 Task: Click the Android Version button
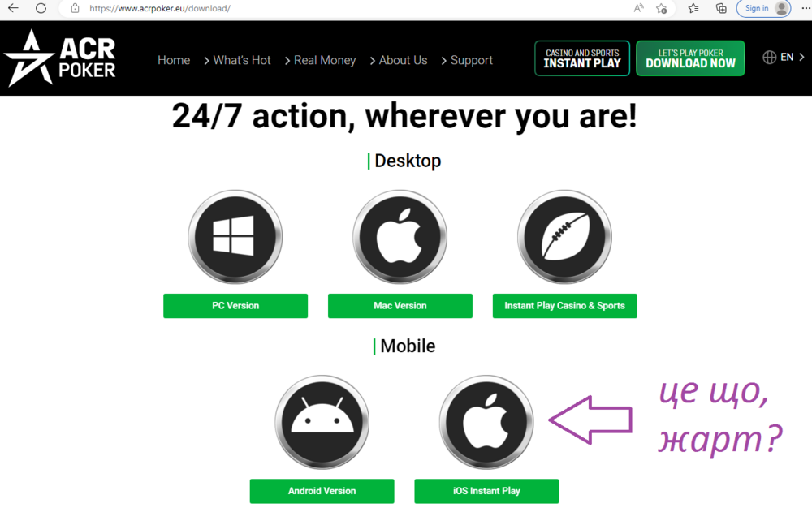(322, 491)
